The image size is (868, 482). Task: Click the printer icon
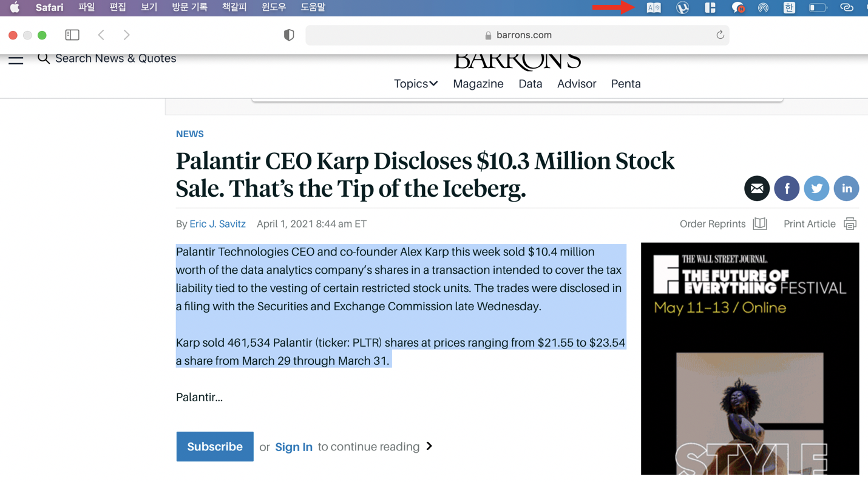[850, 224]
